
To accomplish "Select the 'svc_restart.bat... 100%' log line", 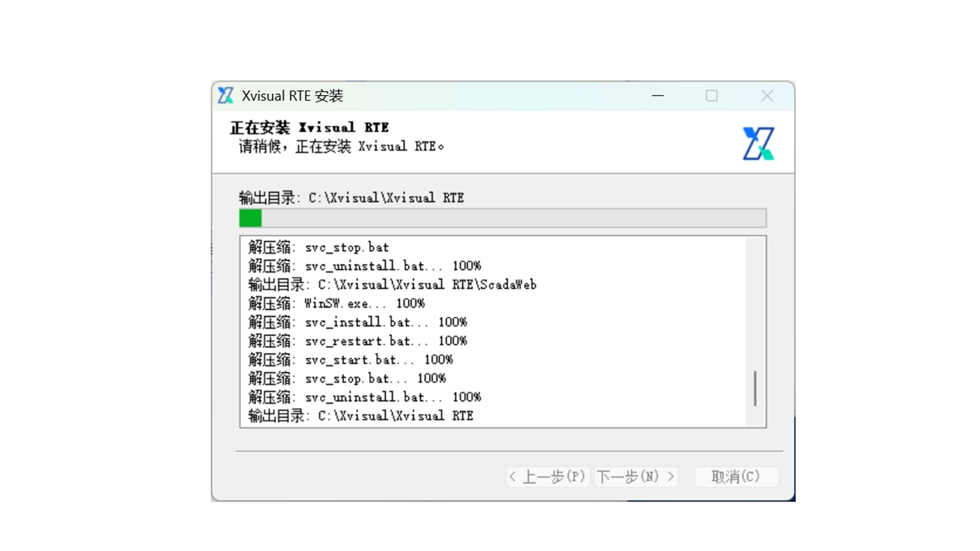I will click(x=357, y=341).
